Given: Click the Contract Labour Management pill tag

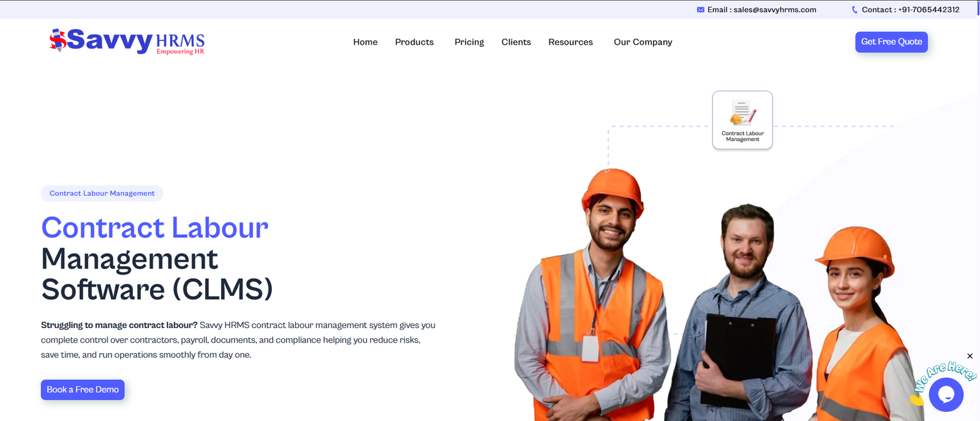Looking at the screenshot, I should pos(102,193).
